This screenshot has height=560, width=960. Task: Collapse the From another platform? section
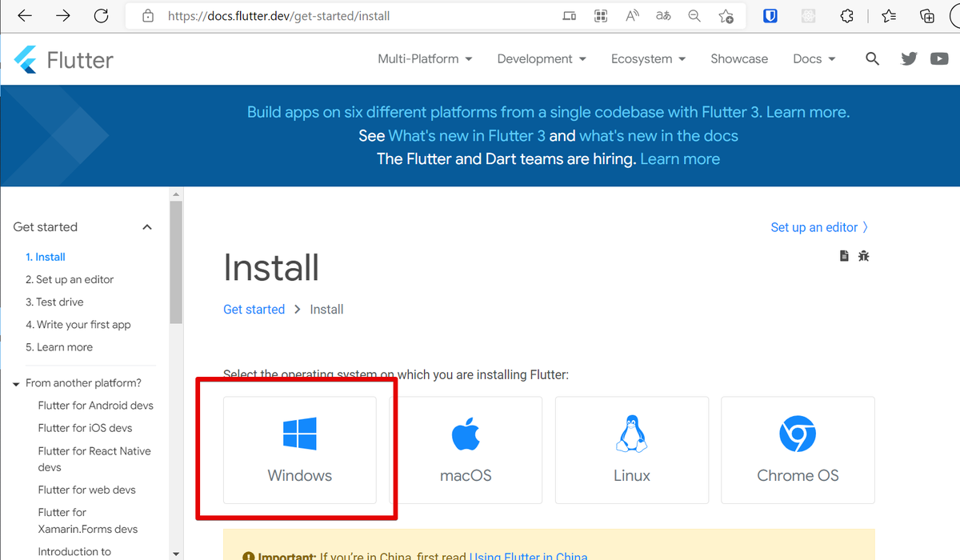pyautogui.click(x=16, y=384)
